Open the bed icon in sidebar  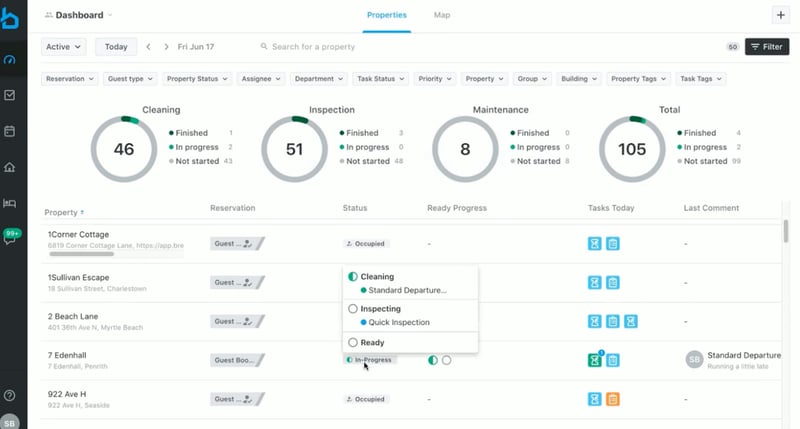(x=10, y=203)
